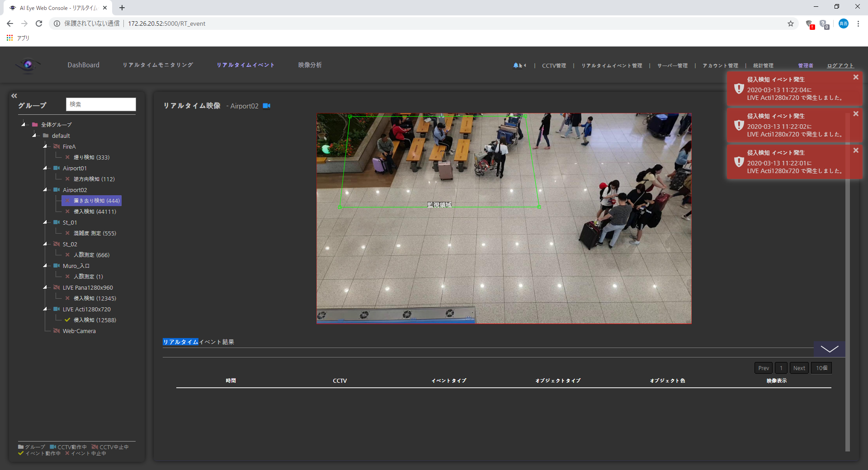Toggle 侵入検知 (12588) event under LIVE Acti1280x720
The height and width of the screenshot is (470, 868).
click(67, 320)
